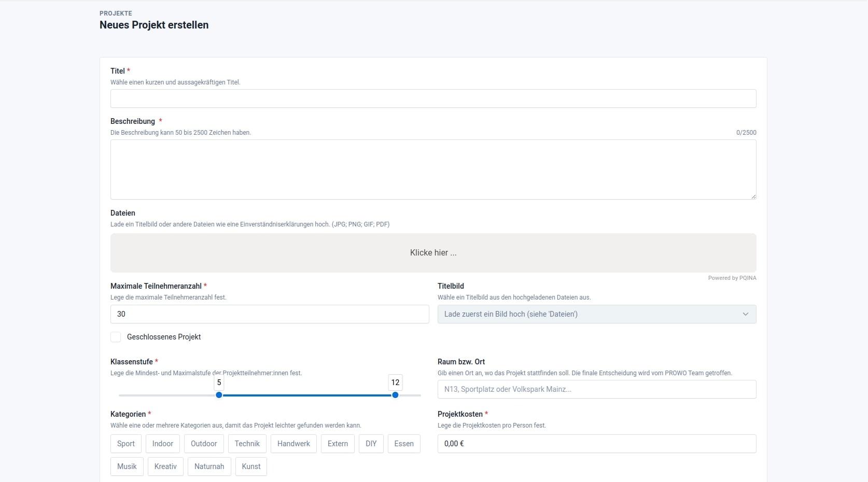The height and width of the screenshot is (482, 868).
Task: Click the minimum Klassenstufe slider handle
Action: 219,395
